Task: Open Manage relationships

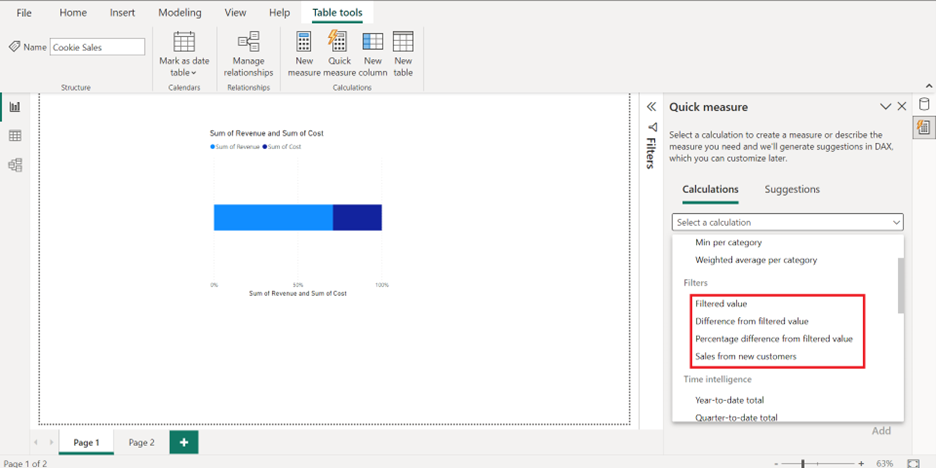Action: pyautogui.click(x=248, y=54)
